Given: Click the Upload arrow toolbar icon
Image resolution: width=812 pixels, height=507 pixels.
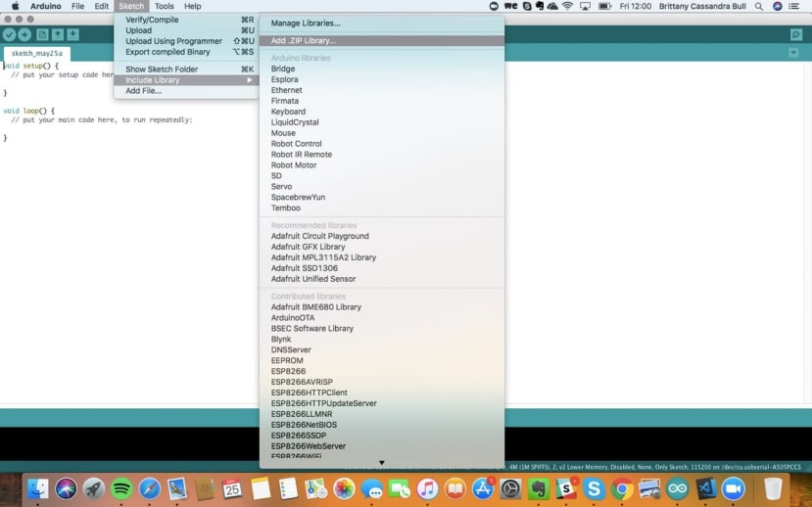Looking at the screenshot, I should tap(24, 34).
